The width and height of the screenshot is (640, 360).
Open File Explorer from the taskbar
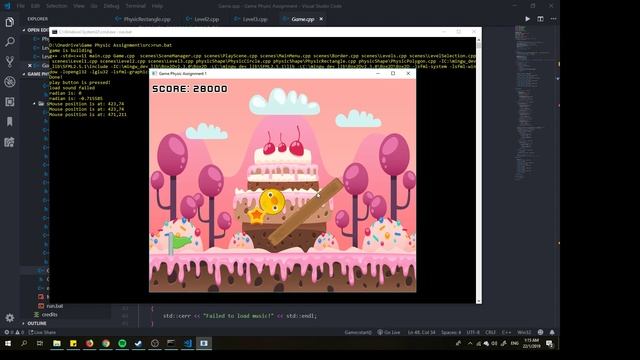(57, 344)
